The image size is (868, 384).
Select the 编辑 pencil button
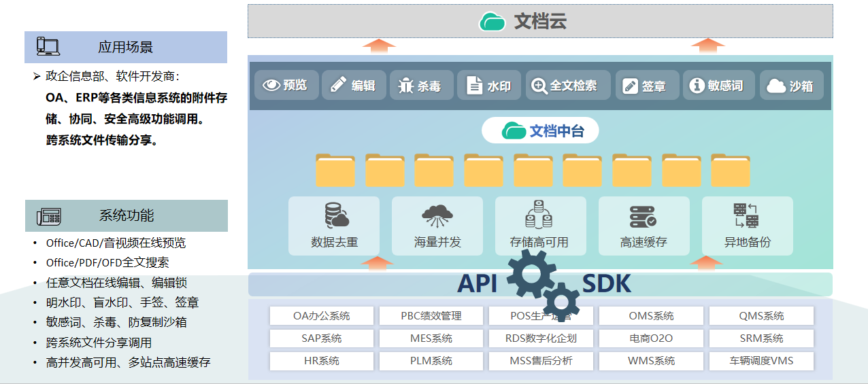(x=354, y=86)
